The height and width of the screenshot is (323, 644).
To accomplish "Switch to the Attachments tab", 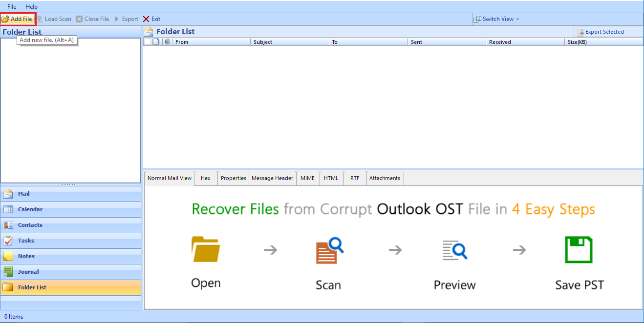I will 385,178.
